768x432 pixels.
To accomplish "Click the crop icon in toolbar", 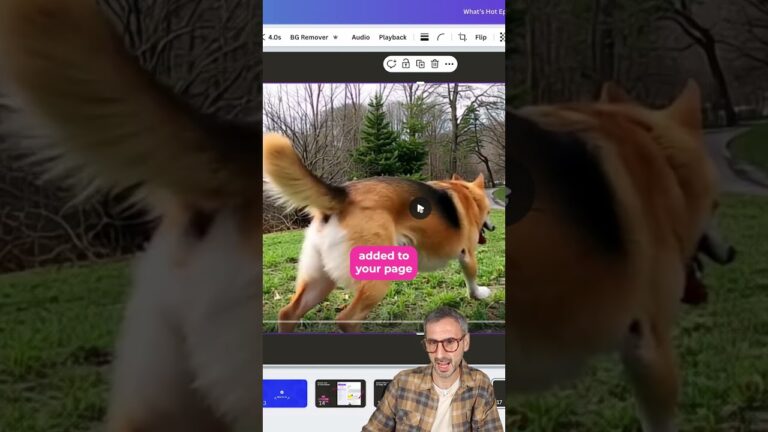I will (x=462, y=37).
